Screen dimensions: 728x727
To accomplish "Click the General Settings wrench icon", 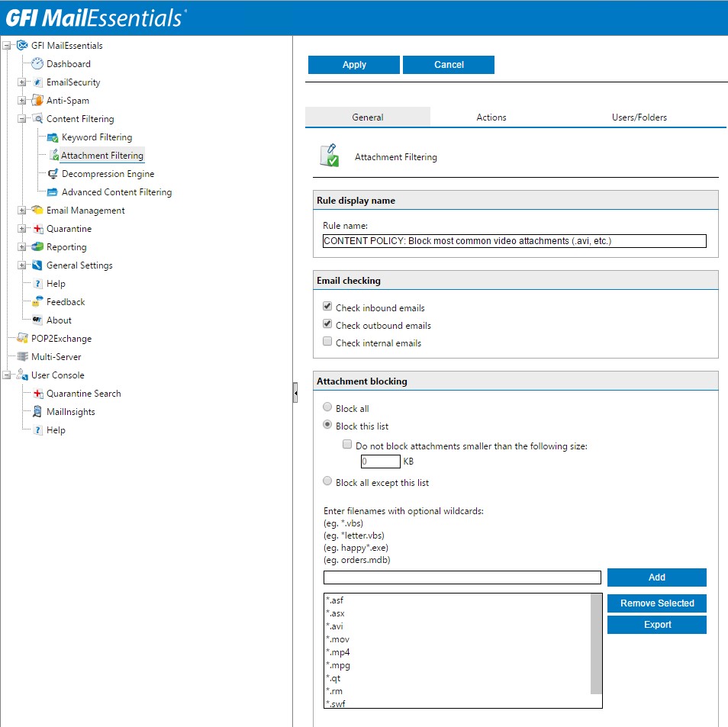I will coord(37,265).
